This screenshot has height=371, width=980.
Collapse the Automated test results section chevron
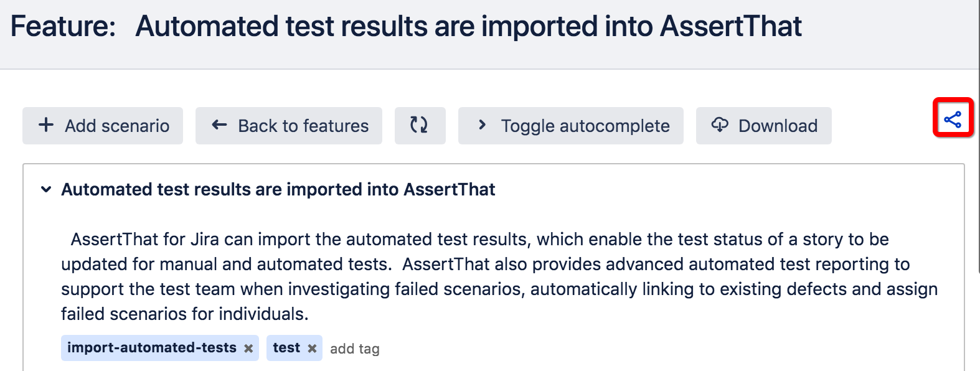[x=46, y=189]
